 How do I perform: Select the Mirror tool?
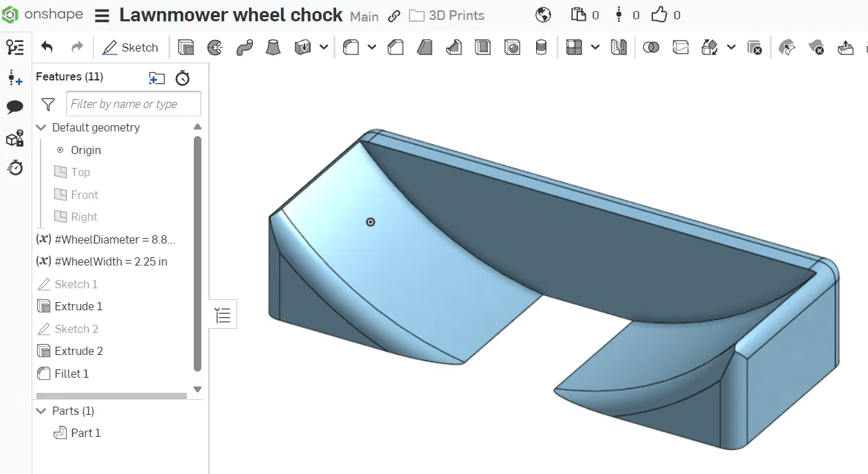(619, 47)
